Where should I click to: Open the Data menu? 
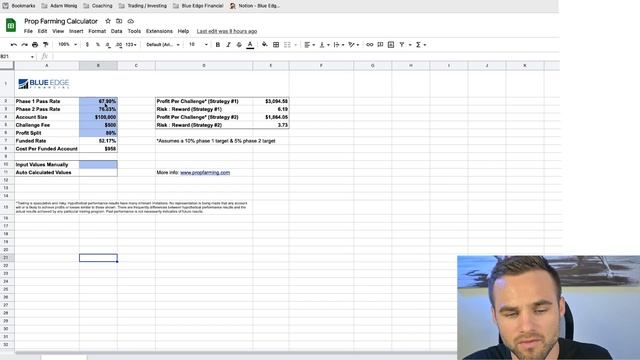click(116, 31)
